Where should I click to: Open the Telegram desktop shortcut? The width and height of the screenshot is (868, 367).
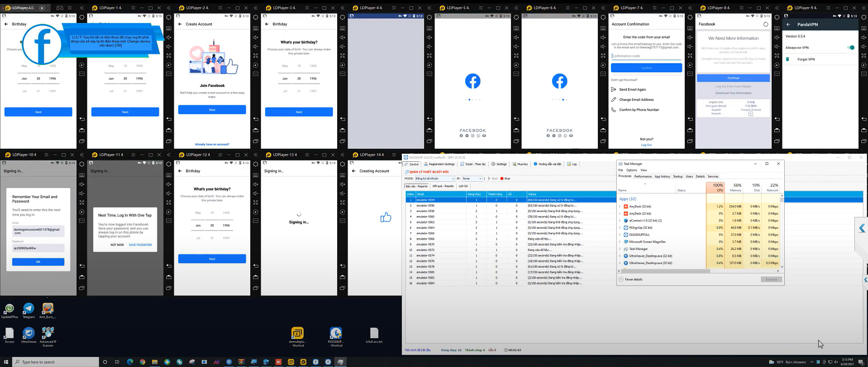click(x=29, y=311)
